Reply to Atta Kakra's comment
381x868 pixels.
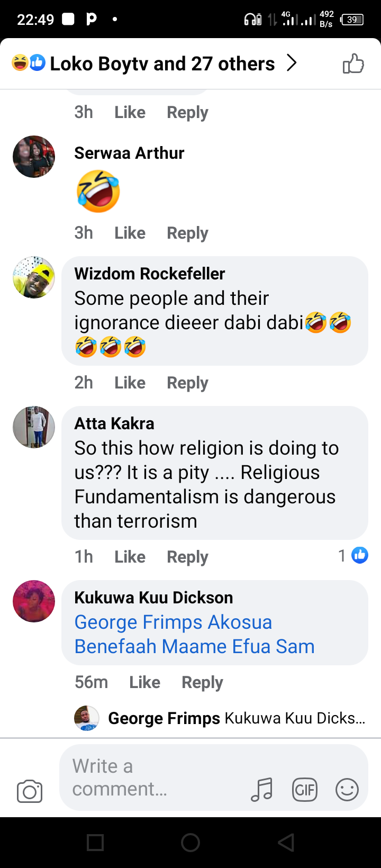pyautogui.click(x=187, y=557)
